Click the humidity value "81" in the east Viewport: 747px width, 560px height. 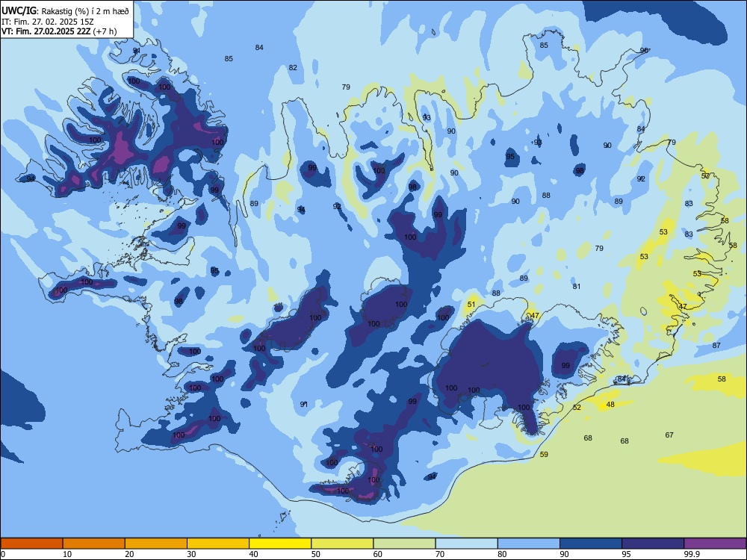(x=577, y=286)
